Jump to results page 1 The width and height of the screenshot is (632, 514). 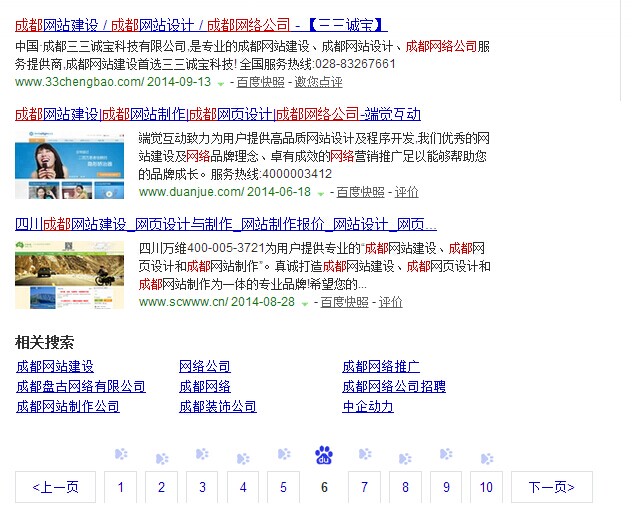point(121,487)
